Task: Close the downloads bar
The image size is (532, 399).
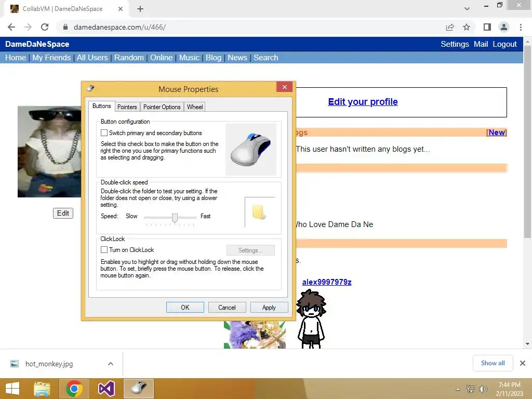Action: pos(523,363)
